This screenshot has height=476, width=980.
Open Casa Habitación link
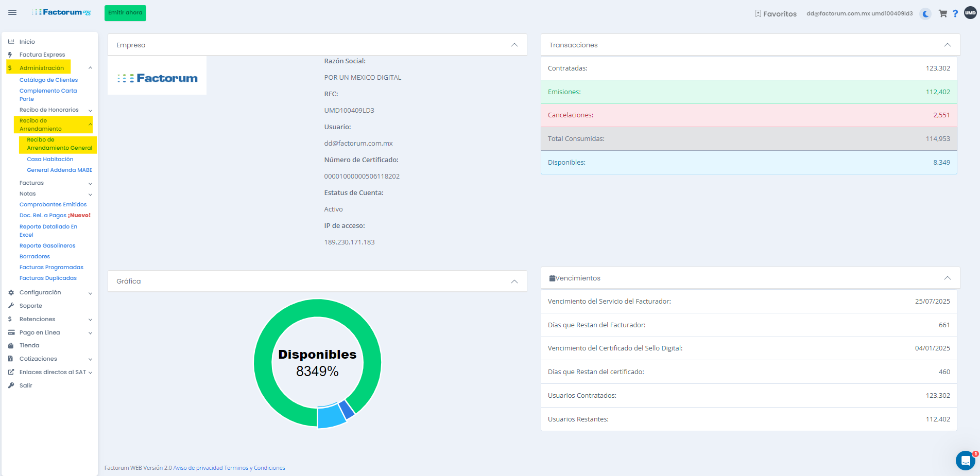tap(50, 159)
